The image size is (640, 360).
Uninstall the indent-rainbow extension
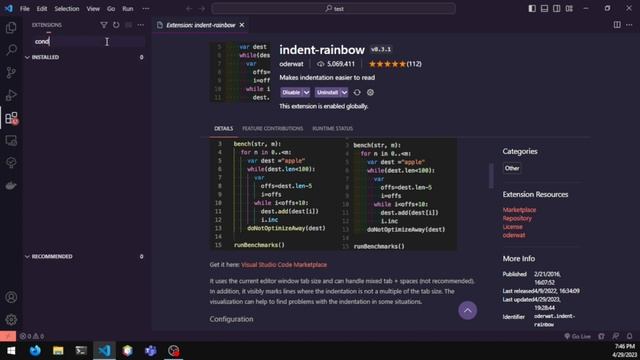point(327,93)
